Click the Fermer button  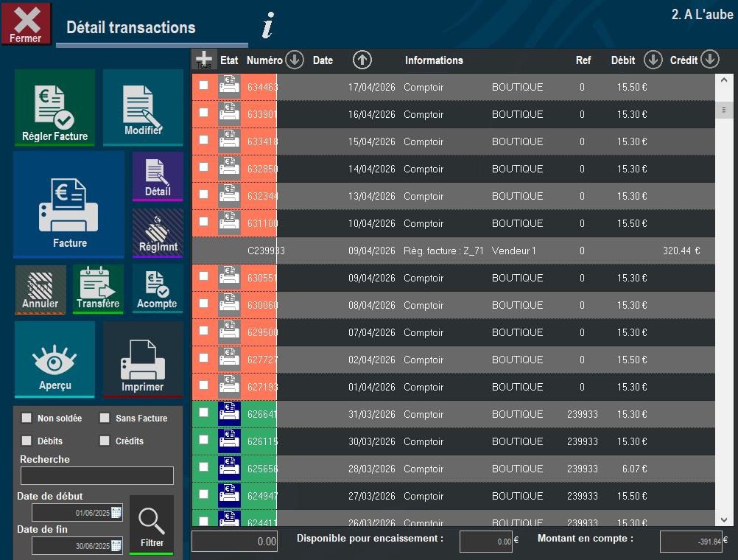[x=27, y=24]
